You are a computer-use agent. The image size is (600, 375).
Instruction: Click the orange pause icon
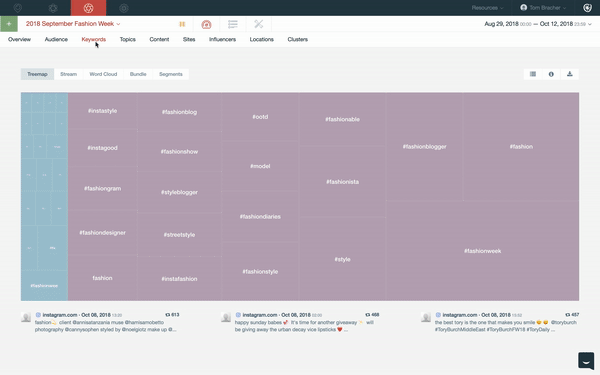click(x=182, y=24)
